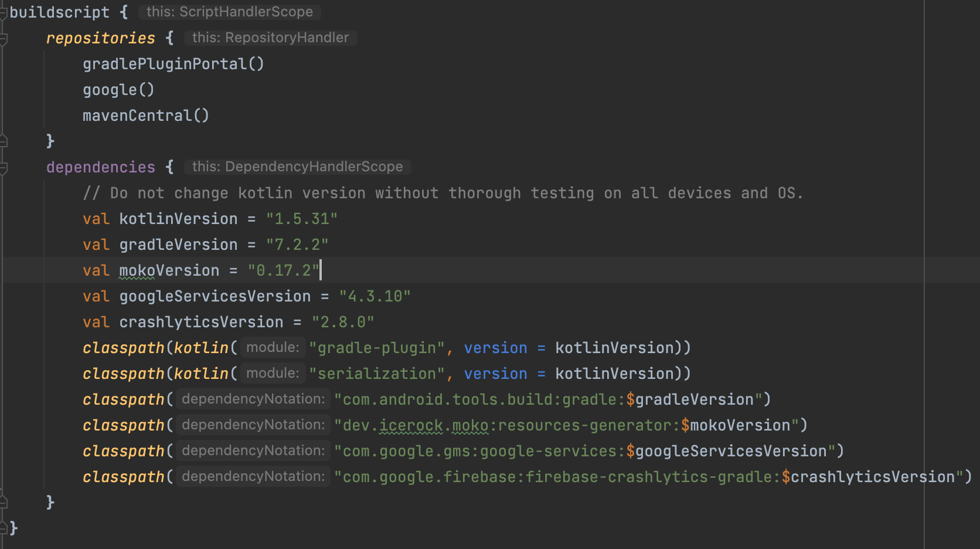Viewport: 980px width, 549px height.
Task: Click the underlined mokoVersion variable declaration
Action: [169, 270]
